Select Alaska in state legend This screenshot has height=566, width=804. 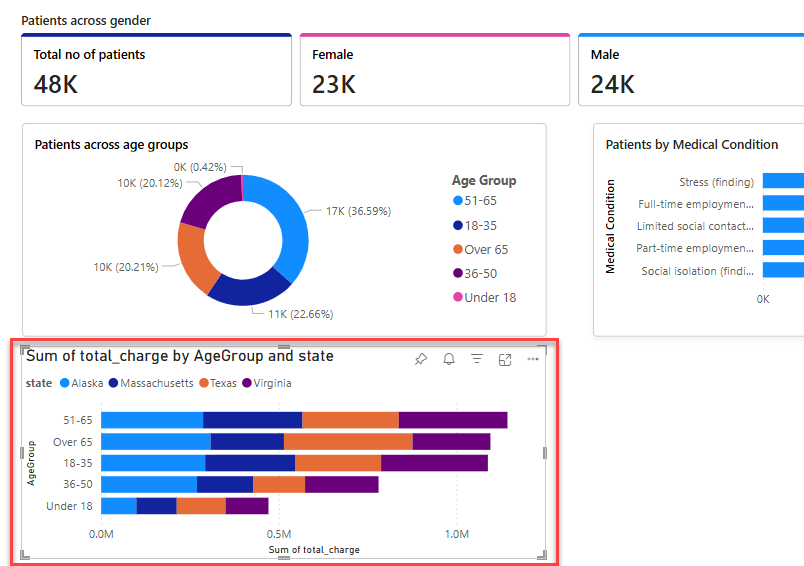pyautogui.click(x=82, y=383)
